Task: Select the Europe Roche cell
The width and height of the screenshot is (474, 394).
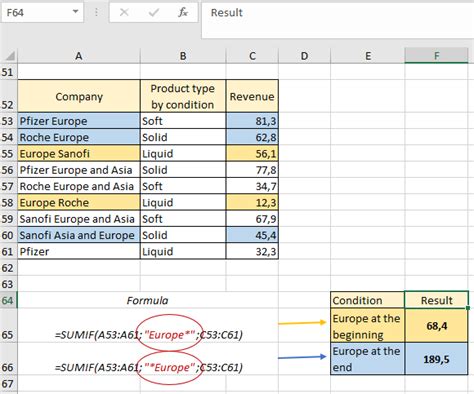Action: (79, 203)
